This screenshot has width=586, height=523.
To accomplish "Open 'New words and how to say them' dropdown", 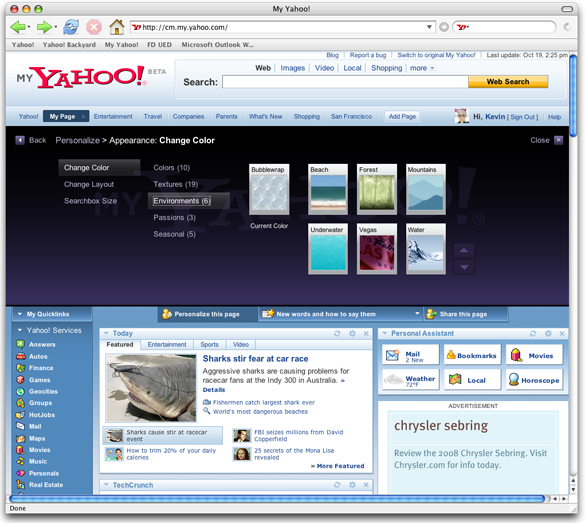I will (417, 314).
